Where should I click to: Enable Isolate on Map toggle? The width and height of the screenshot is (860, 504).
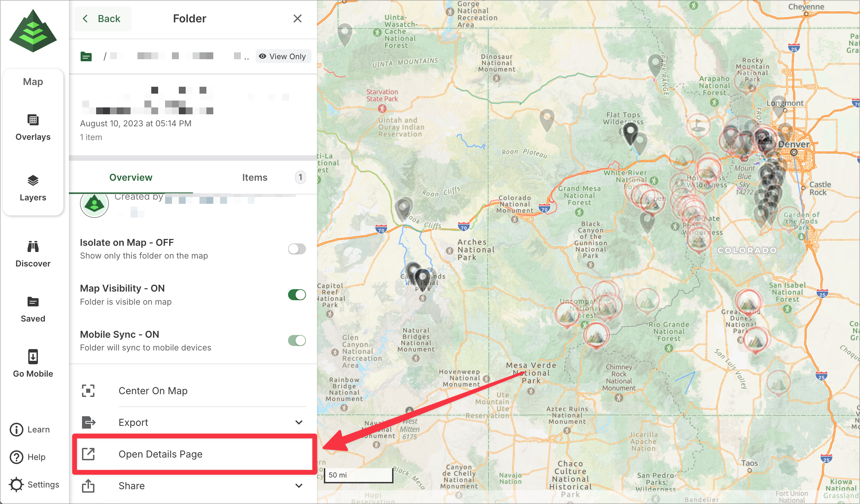click(x=297, y=249)
